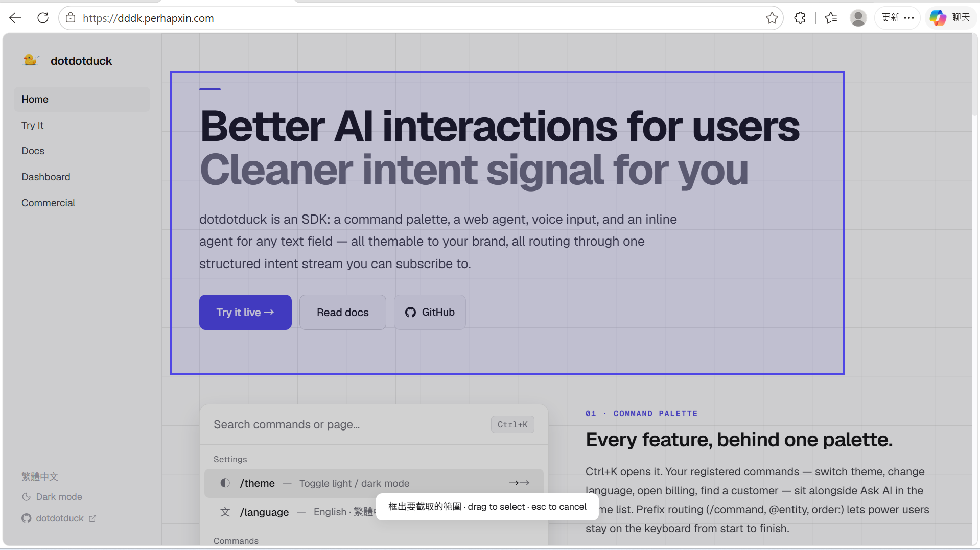980x550 pixels.
Task: Click the Dark mode moon icon
Action: tap(27, 497)
